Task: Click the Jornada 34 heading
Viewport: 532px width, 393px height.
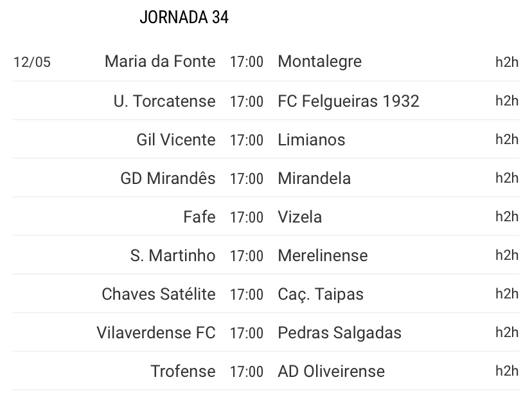Action: (184, 17)
